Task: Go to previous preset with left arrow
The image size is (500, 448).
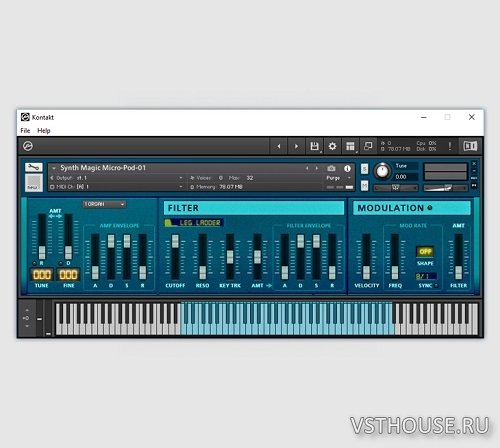Action: tap(279, 146)
